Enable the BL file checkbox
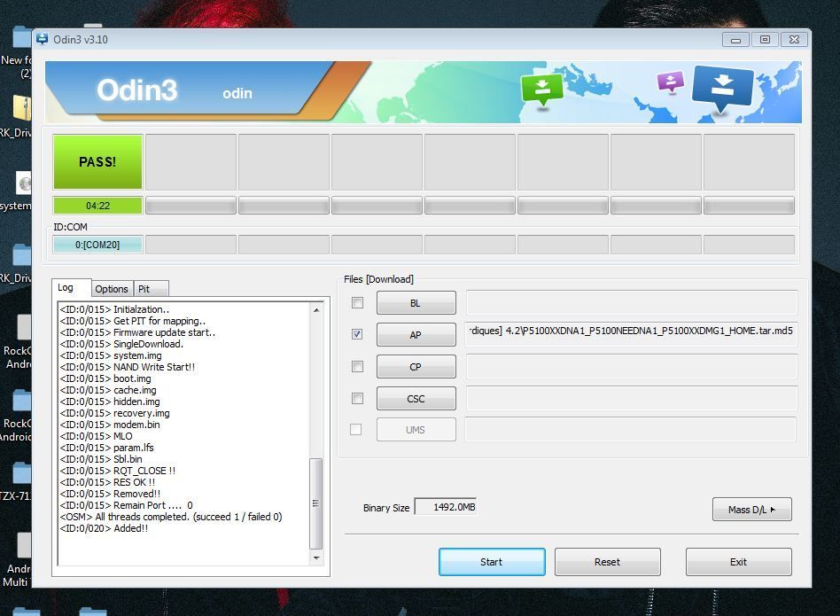The width and height of the screenshot is (840, 616). point(357,303)
